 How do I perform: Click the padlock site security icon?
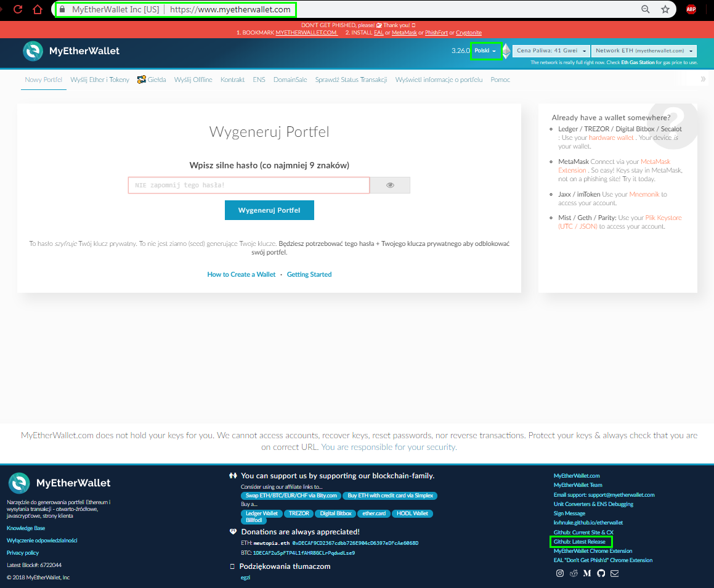pyautogui.click(x=62, y=9)
